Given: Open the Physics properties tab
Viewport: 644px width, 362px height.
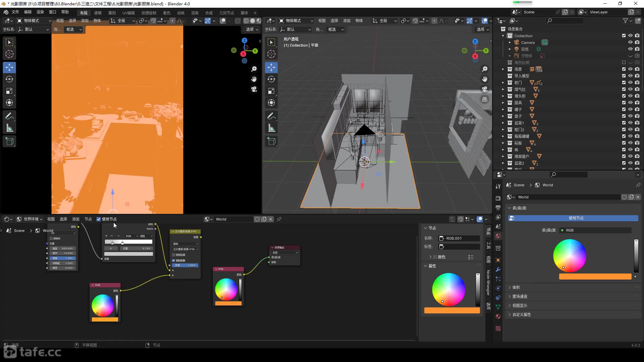Looking at the screenshot, I should pos(498,288).
